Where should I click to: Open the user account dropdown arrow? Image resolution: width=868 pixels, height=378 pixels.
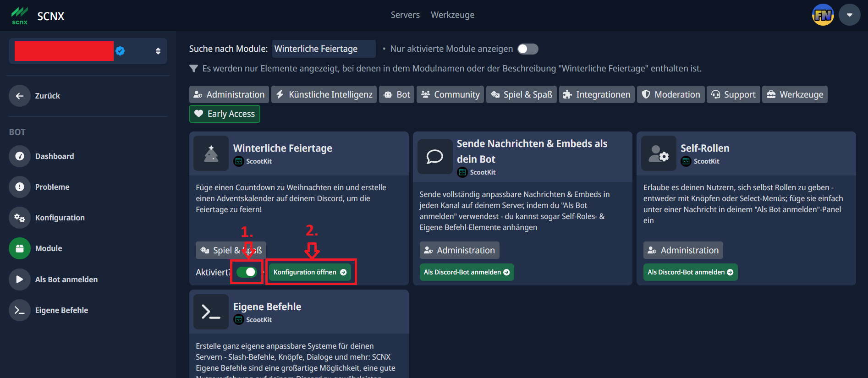click(849, 15)
